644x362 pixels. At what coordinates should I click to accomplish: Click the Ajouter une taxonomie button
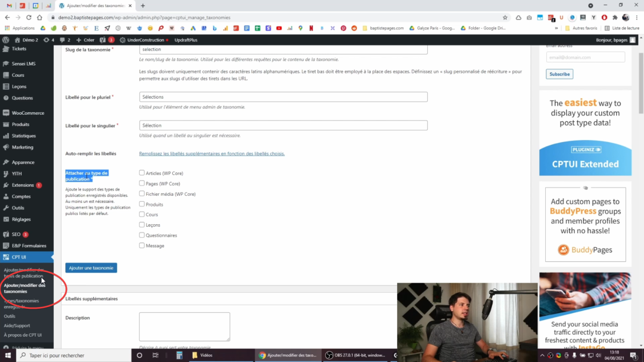click(x=91, y=268)
